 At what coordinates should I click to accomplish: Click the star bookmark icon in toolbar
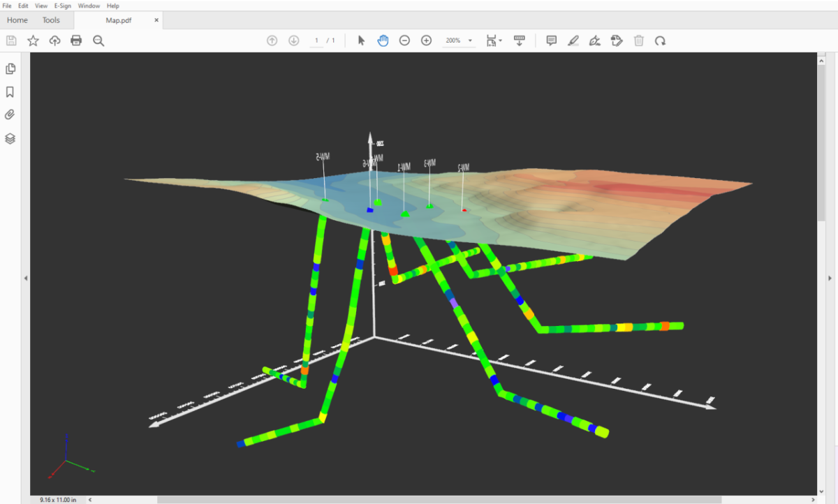(33, 40)
